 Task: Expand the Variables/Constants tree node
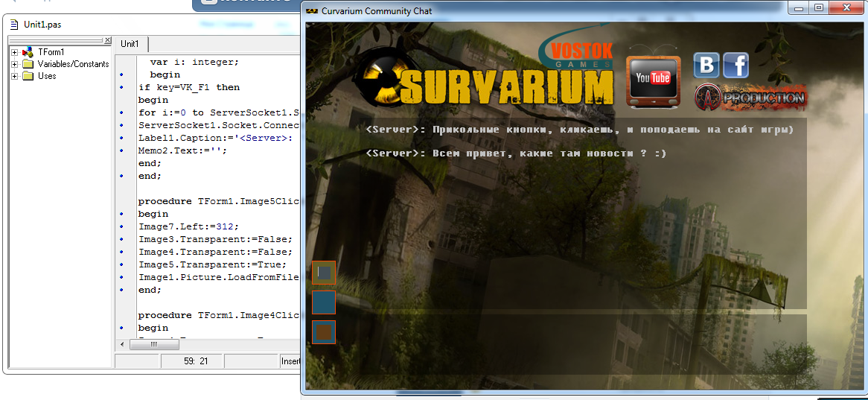click(14, 64)
